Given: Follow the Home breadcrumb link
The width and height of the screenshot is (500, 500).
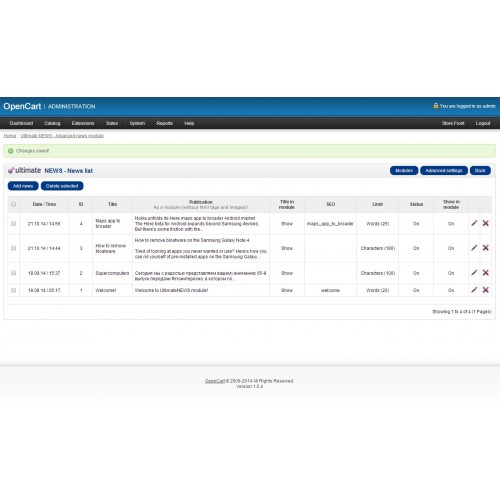Looking at the screenshot, I should tap(10, 136).
